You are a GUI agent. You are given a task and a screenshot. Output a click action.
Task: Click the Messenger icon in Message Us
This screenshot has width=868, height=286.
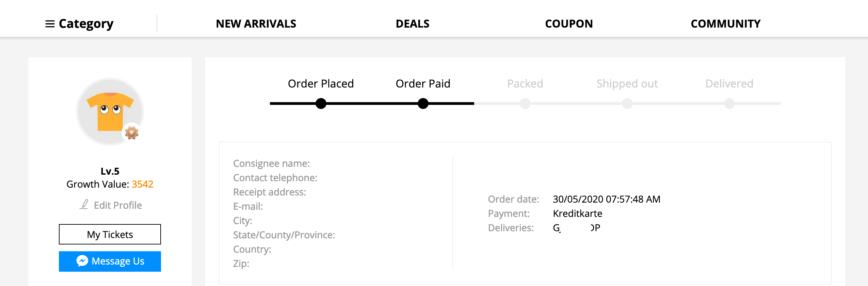[x=82, y=261]
